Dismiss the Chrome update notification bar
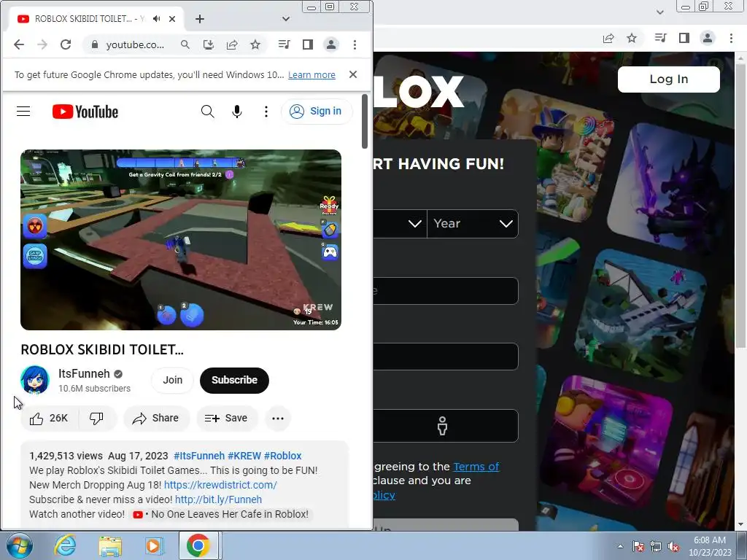747x560 pixels. point(353,74)
